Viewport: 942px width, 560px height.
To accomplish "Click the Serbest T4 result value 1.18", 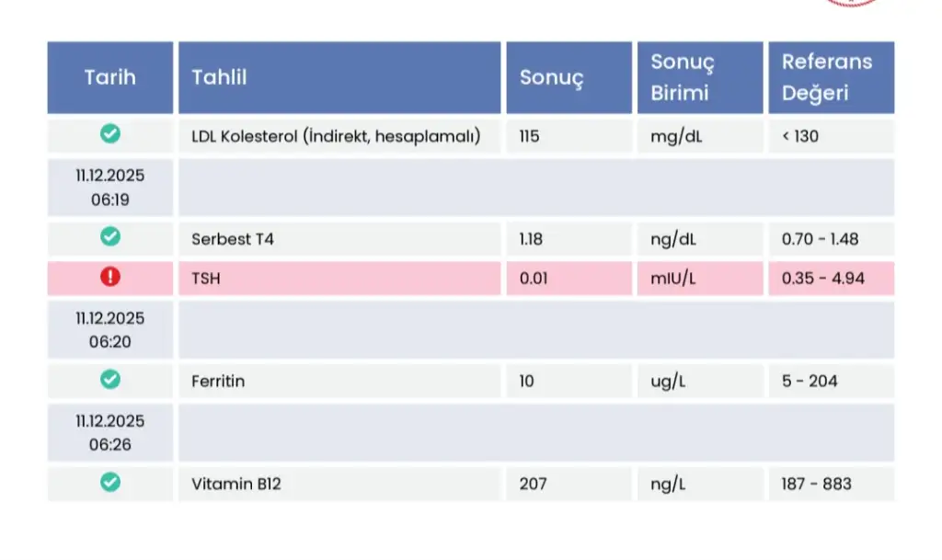I will click(531, 239).
